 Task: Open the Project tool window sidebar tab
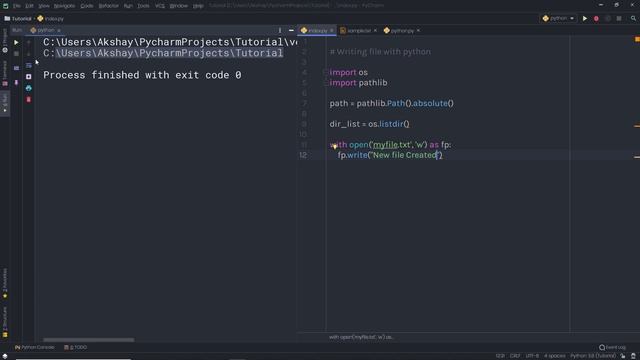(5, 41)
